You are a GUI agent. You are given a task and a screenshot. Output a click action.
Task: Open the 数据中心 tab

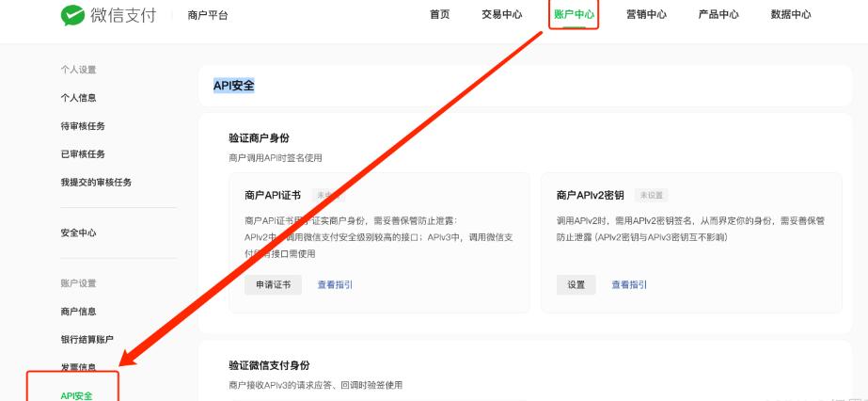[x=791, y=15]
